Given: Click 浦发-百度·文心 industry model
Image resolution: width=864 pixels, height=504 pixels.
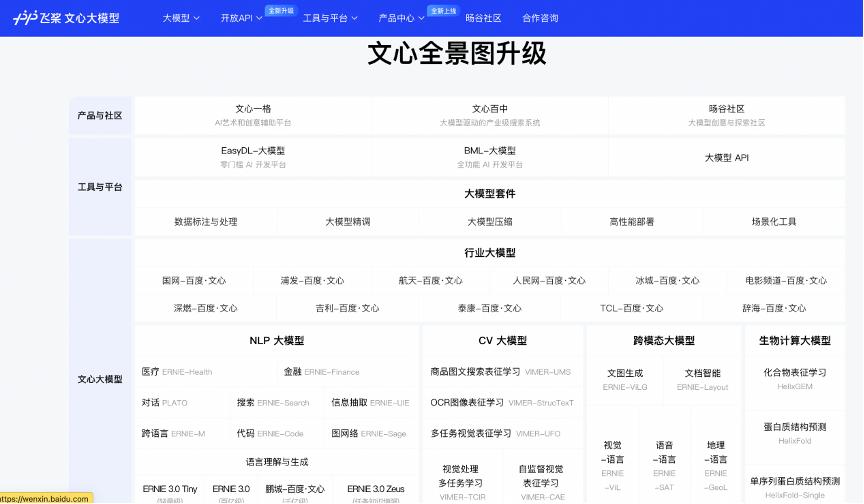Looking at the screenshot, I should tap(312, 280).
